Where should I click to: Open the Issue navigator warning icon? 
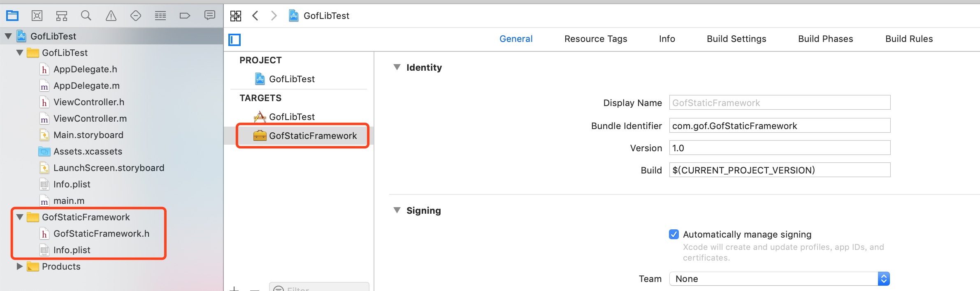(x=111, y=16)
